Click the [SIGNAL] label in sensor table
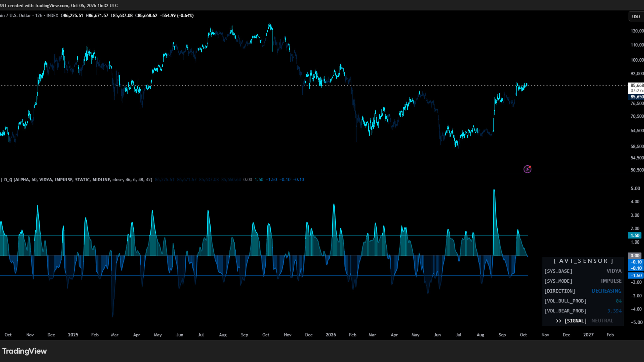 [575, 321]
